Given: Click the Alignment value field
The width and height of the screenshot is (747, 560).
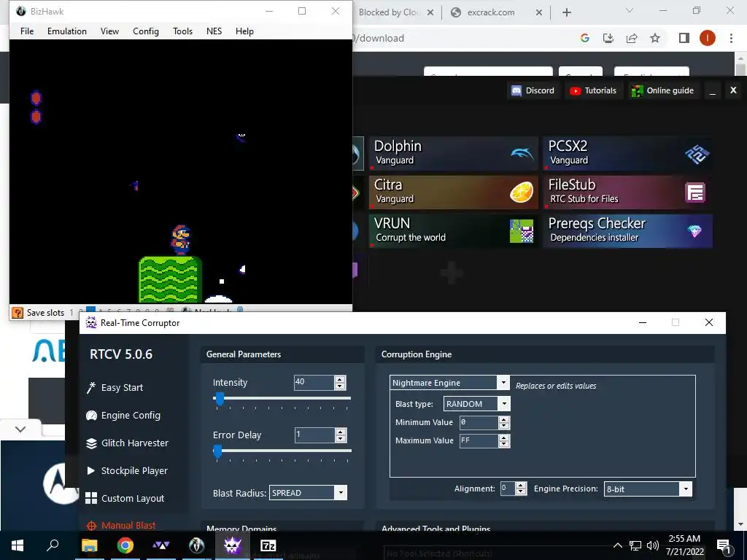Looking at the screenshot, I should point(508,489).
